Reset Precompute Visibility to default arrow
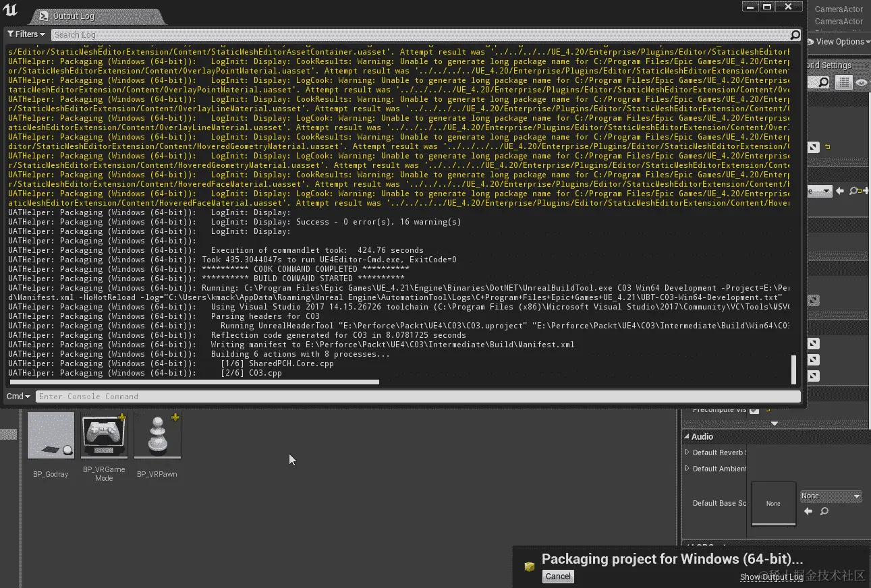 coord(768,409)
